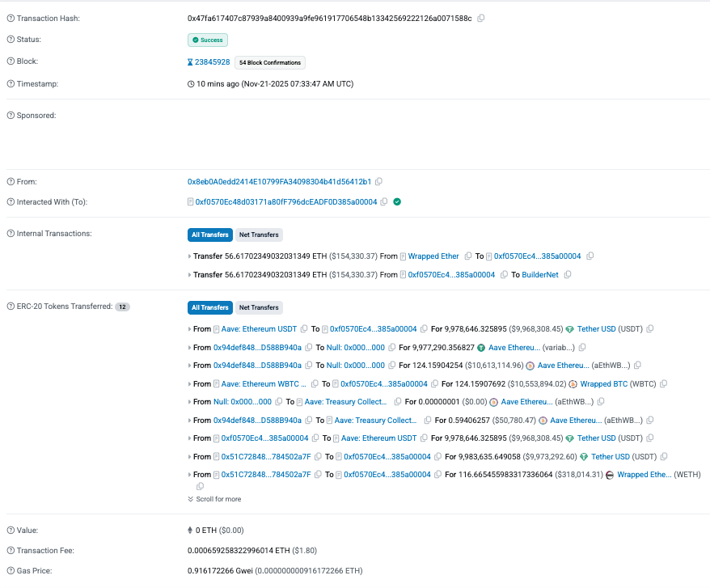The height and width of the screenshot is (588, 710).
Task: Click the 54 Block Confirmations badge
Action: (x=270, y=62)
